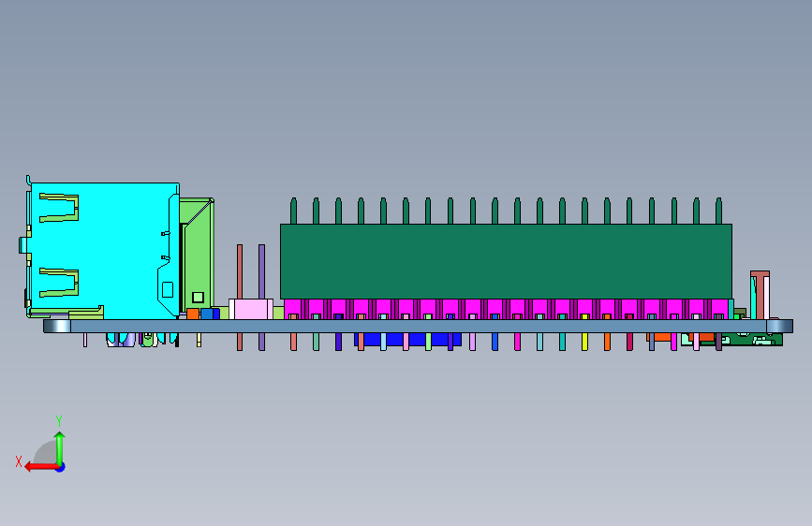Click the blue Z axis dot
Image resolution: width=812 pixels, height=526 pixels.
click(x=61, y=467)
